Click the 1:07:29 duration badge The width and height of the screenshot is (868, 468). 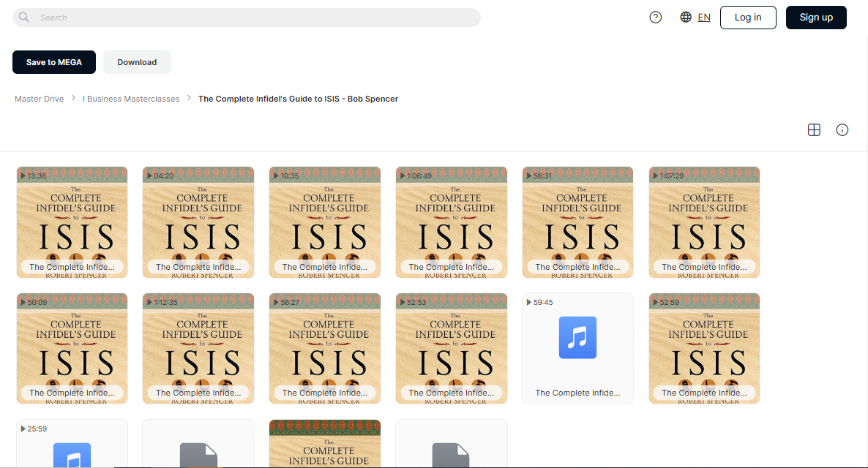click(668, 176)
